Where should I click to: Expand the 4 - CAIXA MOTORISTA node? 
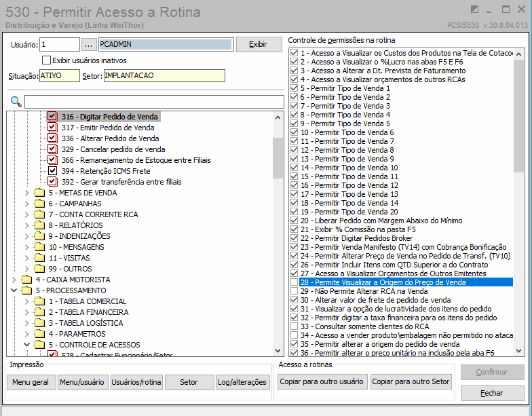[x=14, y=280]
